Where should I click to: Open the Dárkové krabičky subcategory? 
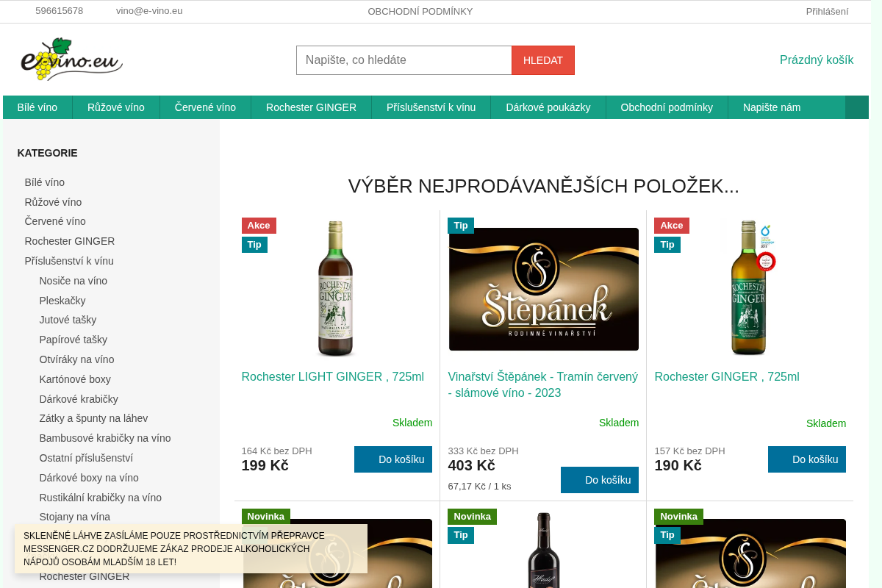[79, 399]
